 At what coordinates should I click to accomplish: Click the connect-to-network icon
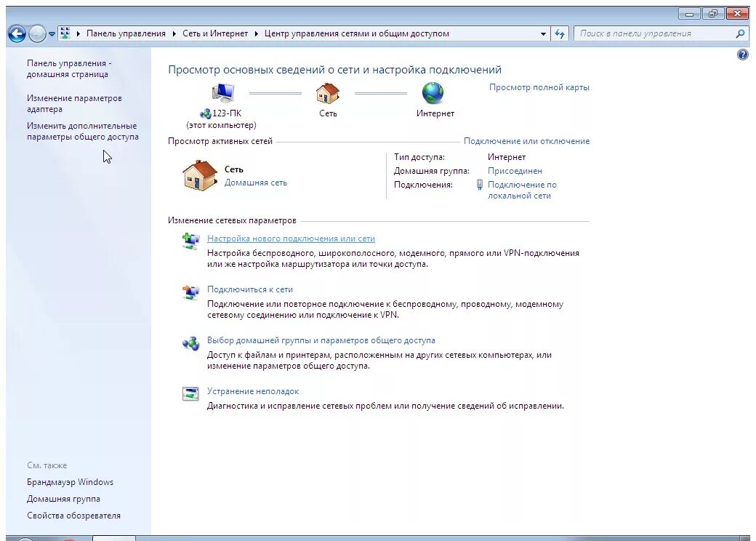click(191, 292)
